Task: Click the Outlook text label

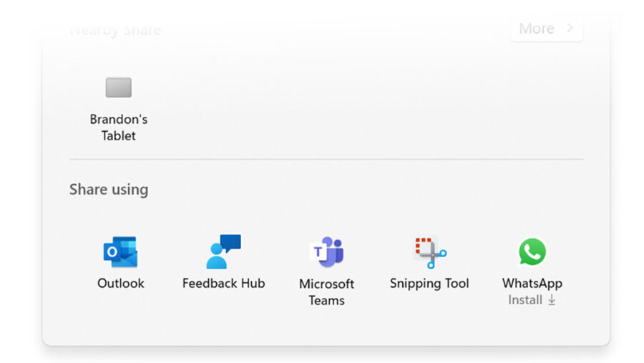Action: [x=120, y=284]
